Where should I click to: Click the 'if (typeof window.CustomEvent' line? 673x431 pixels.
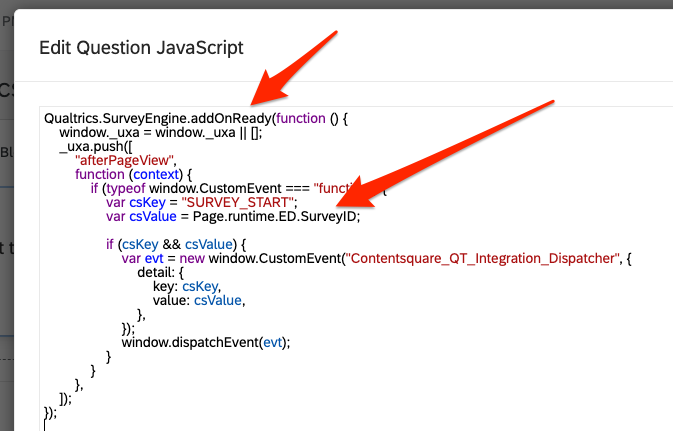coord(239,188)
